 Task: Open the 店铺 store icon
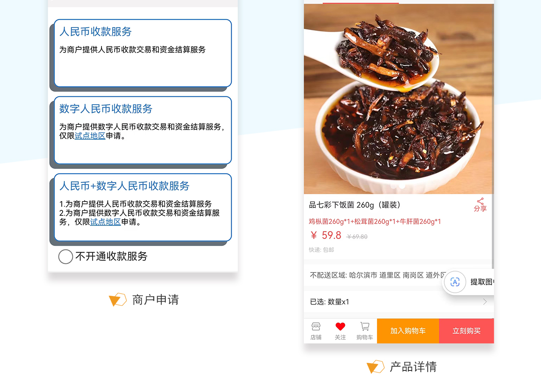click(x=316, y=331)
